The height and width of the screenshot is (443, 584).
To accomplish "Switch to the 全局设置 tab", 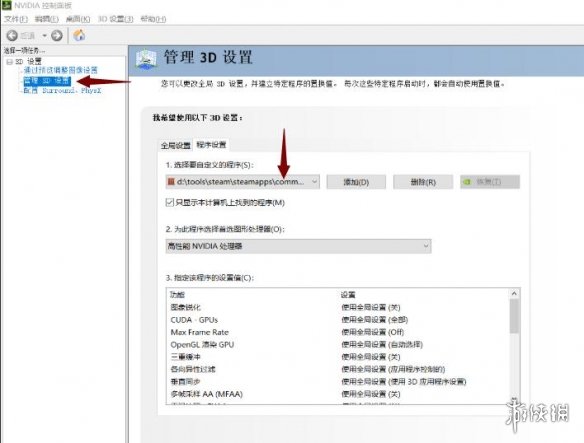I will tap(175, 145).
